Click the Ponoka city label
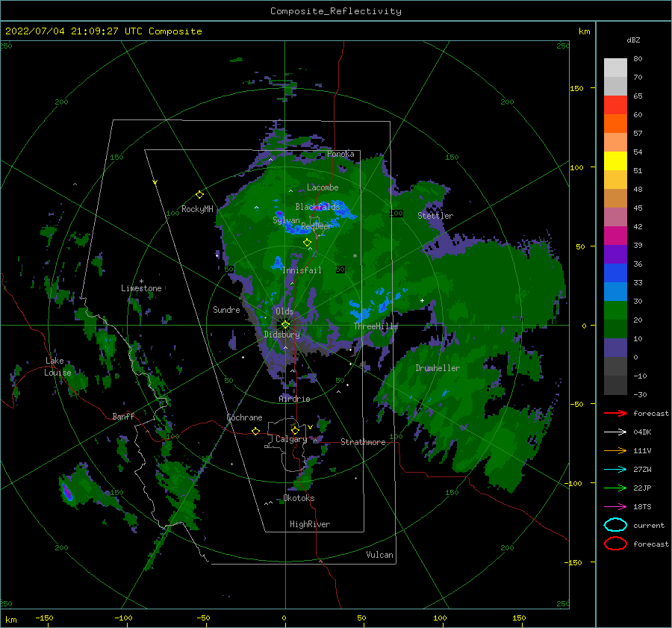The height and width of the screenshot is (628, 672). (x=340, y=154)
